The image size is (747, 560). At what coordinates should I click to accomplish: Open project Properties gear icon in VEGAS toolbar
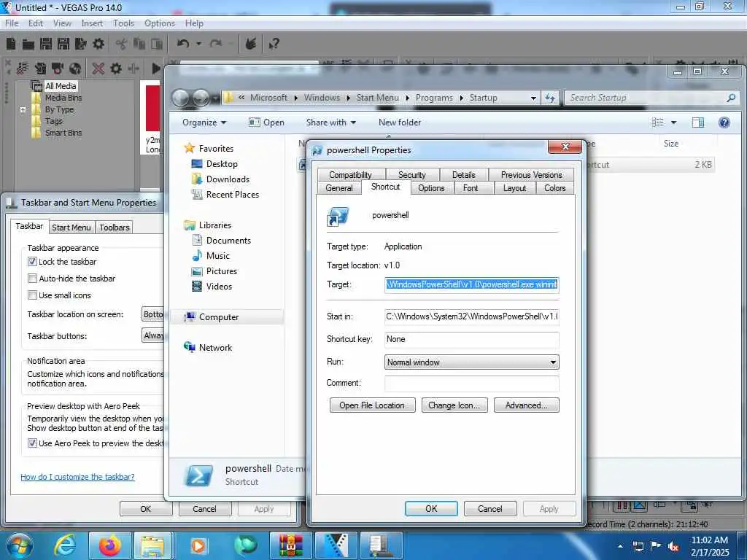click(98, 44)
